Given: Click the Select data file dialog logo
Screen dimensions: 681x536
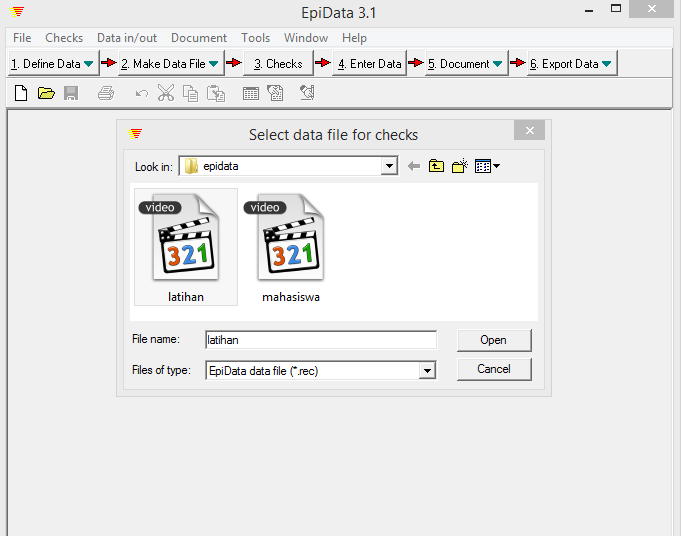Looking at the screenshot, I should coord(135,134).
